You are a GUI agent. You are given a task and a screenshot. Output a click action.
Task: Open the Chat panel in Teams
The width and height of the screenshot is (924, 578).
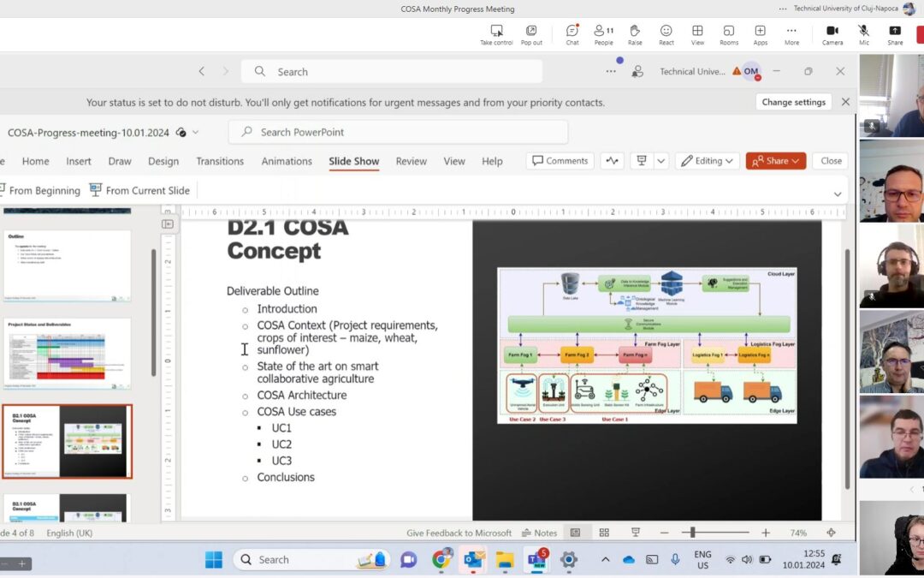(572, 33)
